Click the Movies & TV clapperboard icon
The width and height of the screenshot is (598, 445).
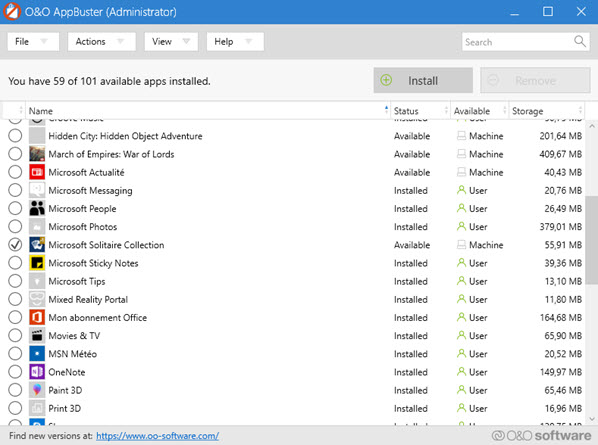tap(37, 336)
